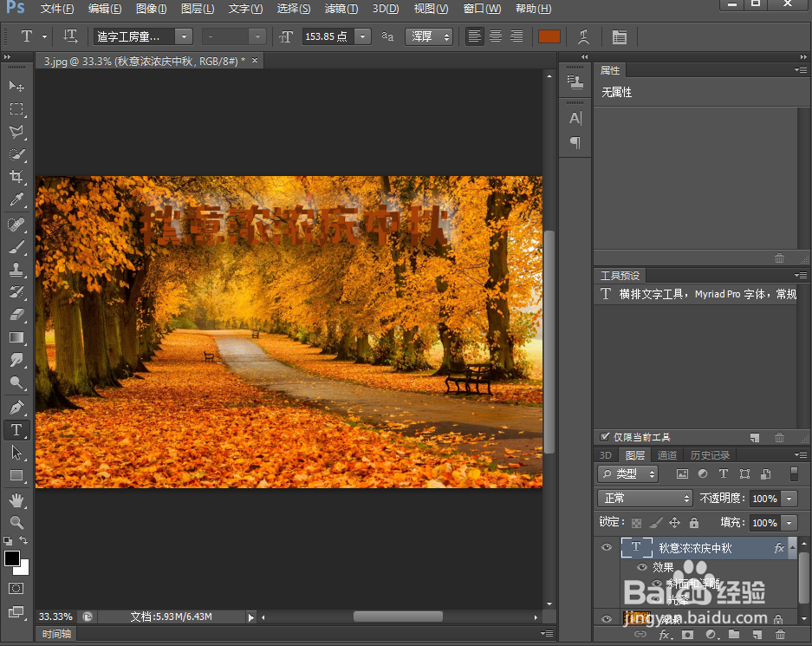Select the Brush tool
The height and width of the screenshot is (646, 812).
pyautogui.click(x=16, y=247)
